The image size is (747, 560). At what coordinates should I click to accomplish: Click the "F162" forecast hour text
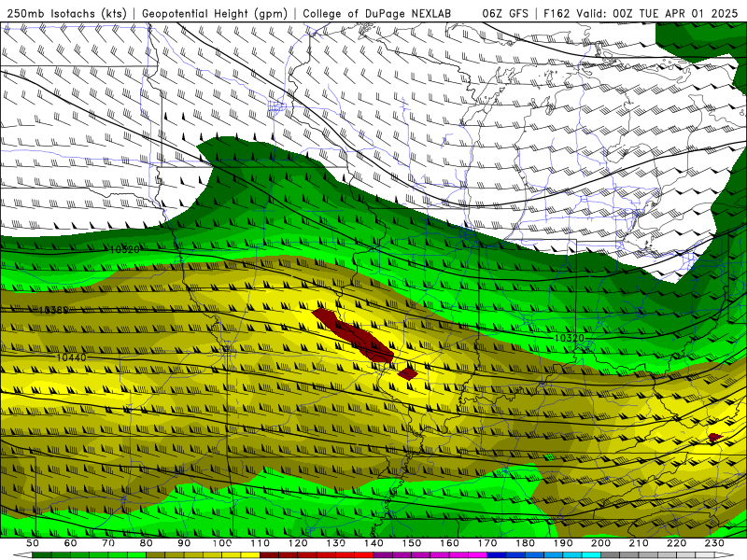tap(557, 13)
